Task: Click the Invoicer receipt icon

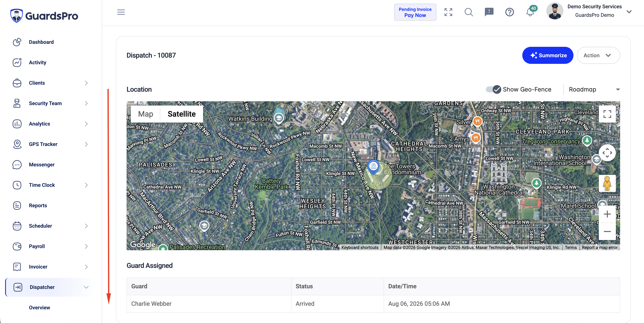Action: coord(17,267)
